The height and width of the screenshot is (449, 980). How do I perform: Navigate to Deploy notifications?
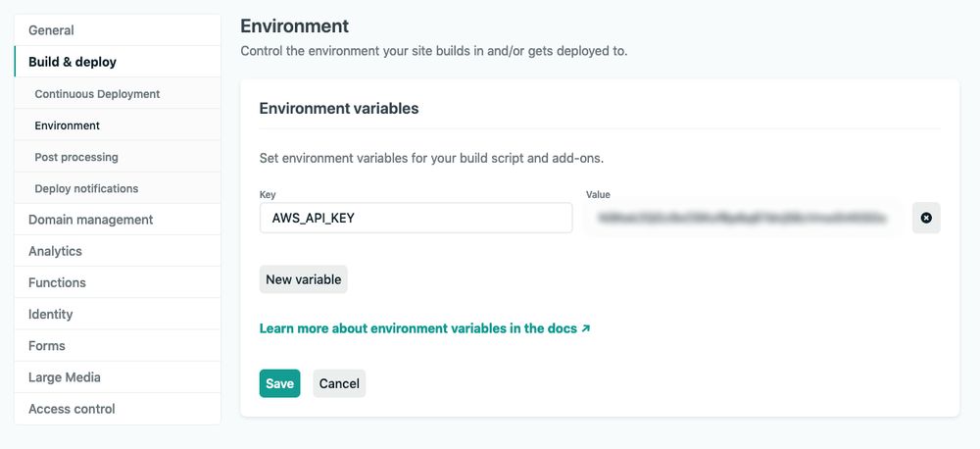[86, 188]
